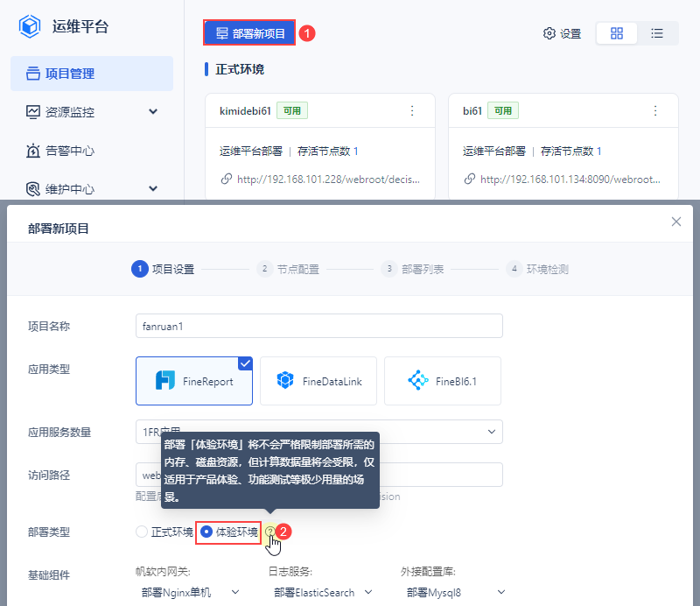This screenshot has height=606, width=700.
Task: Click bi61 project name
Action: point(472,111)
